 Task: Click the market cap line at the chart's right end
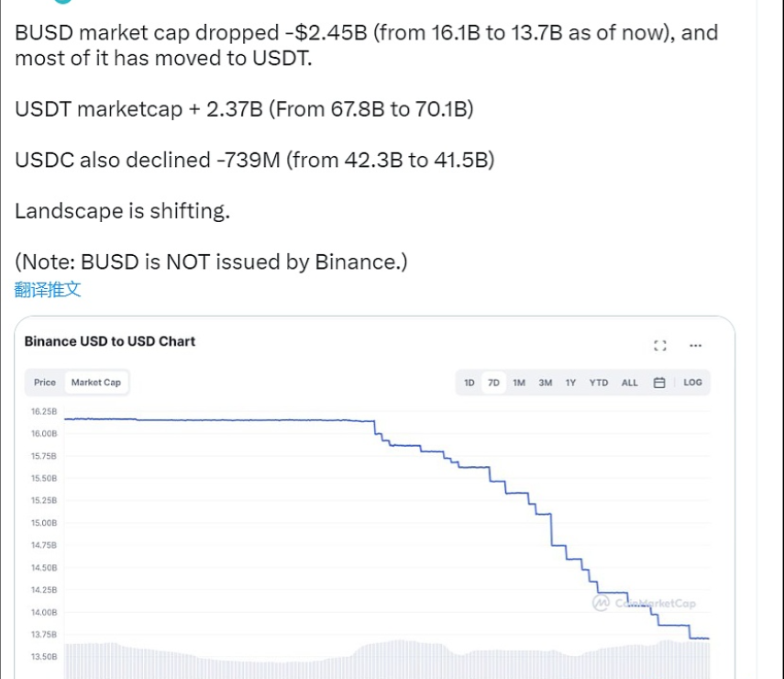(x=701, y=638)
